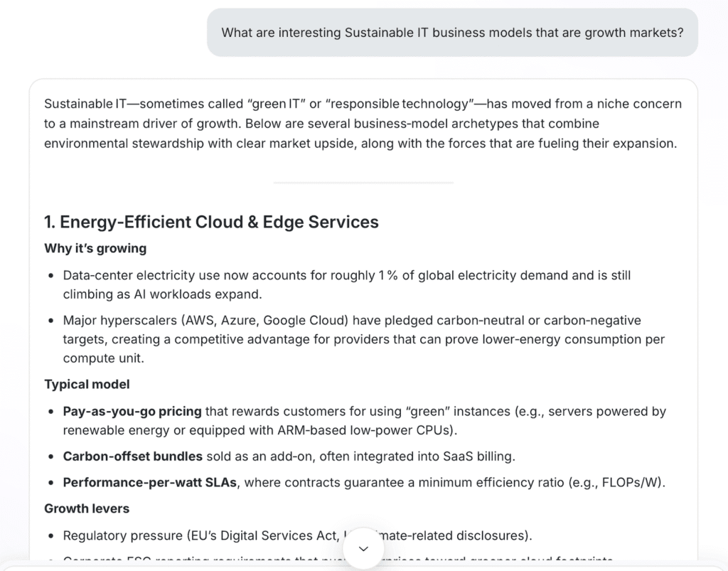The width and height of the screenshot is (728, 571).
Task: Click the "Typical model" subheading
Action: 87,384
